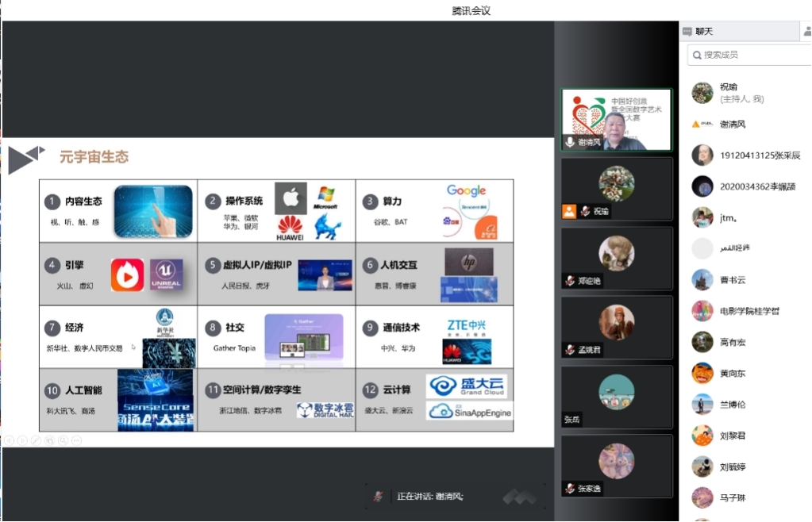Switch to the 聊天 chat tab
Screen dimensions: 812x522
pos(698,32)
